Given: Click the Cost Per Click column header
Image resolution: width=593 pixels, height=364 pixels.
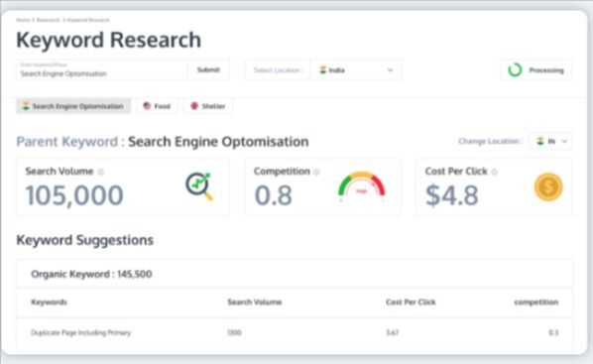Looking at the screenshot, I should pyautogui.click(x=411, y=302).
